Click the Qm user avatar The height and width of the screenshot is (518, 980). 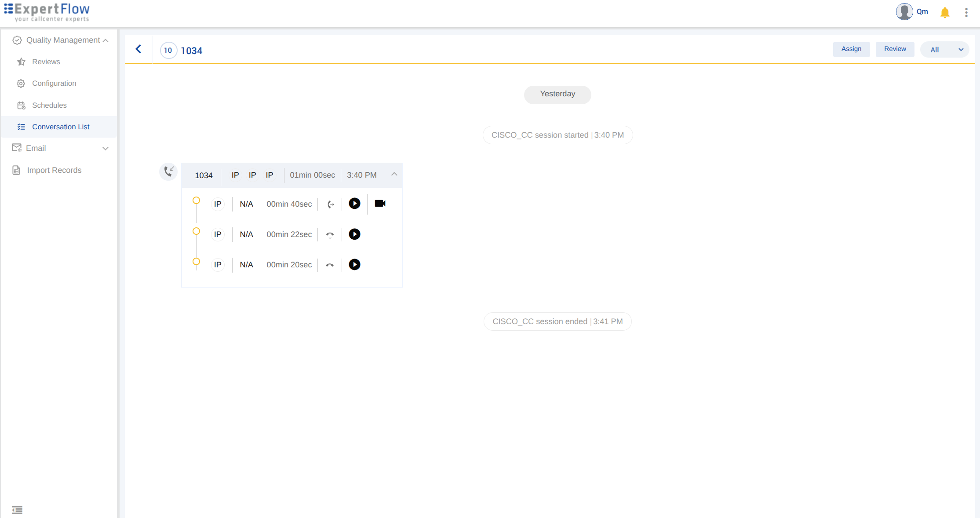[904, 12]
